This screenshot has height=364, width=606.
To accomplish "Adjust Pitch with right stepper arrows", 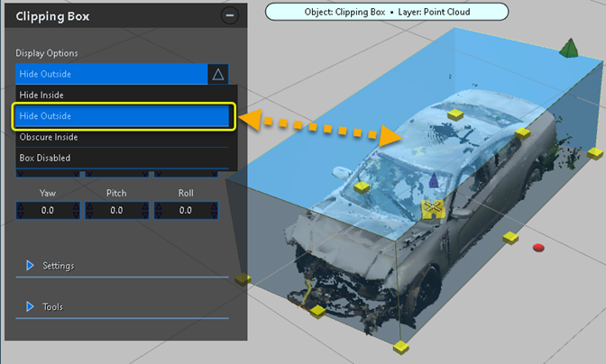I will pyautogui.click(x=145, y=210).
